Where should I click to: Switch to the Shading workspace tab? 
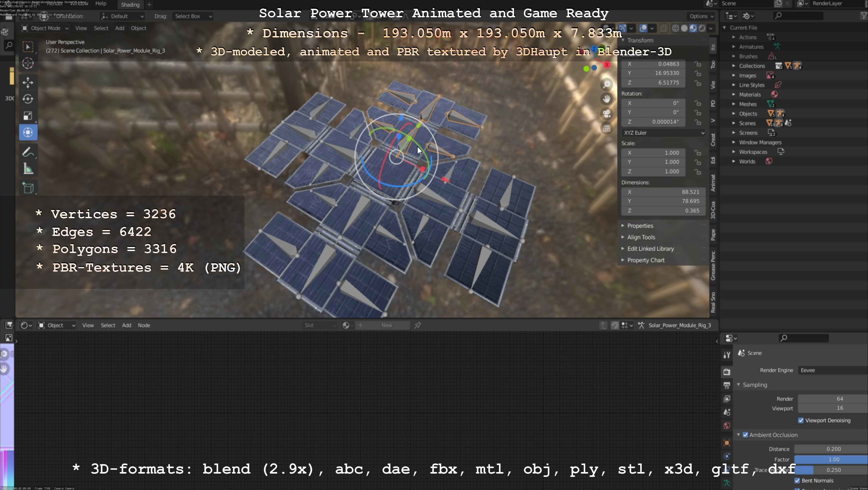pos(130,5)
